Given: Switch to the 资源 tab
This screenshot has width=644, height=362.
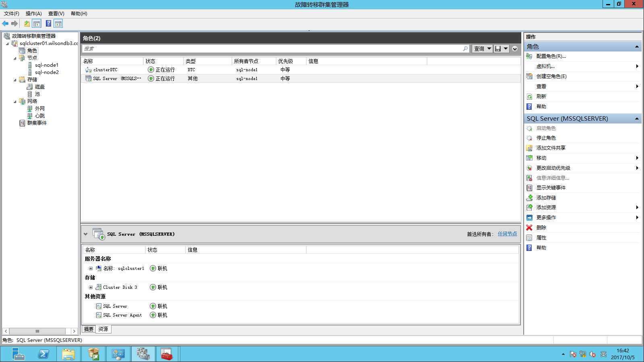Looking at the screenshot, I should (103, 329).
